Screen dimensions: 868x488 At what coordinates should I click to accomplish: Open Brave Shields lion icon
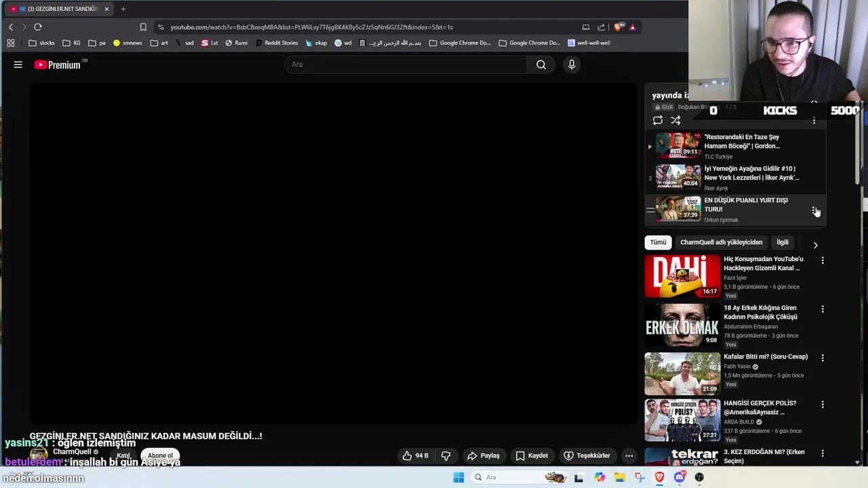(618, 27)
